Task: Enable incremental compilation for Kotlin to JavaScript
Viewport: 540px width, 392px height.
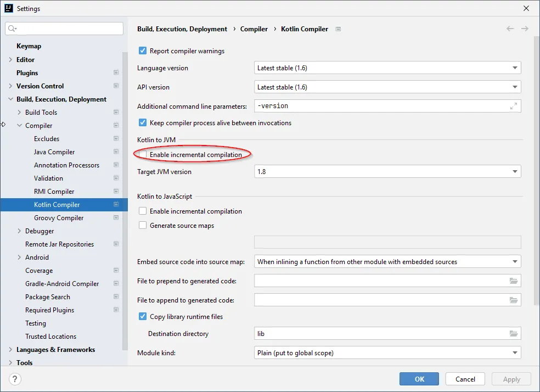Action: 142,211
